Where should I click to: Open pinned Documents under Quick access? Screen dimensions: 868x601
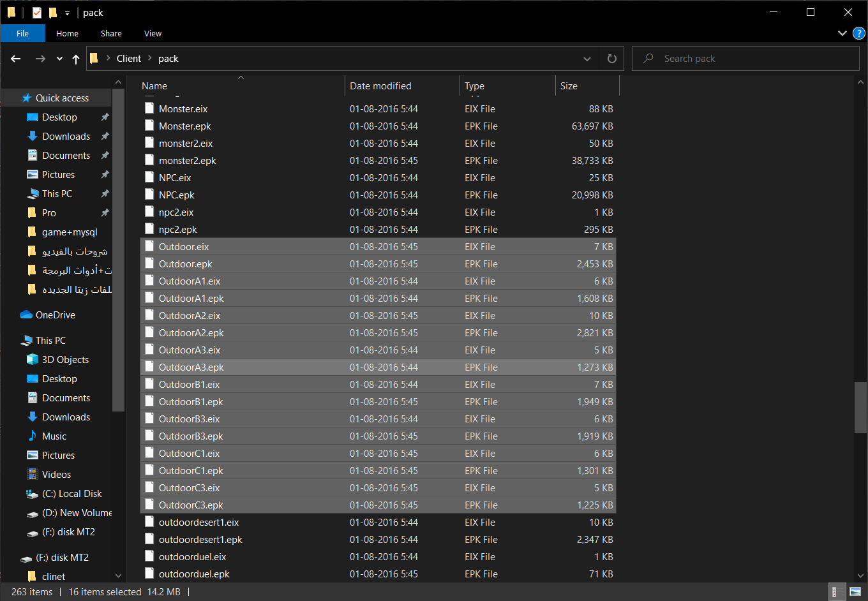[x=66, y=156]
